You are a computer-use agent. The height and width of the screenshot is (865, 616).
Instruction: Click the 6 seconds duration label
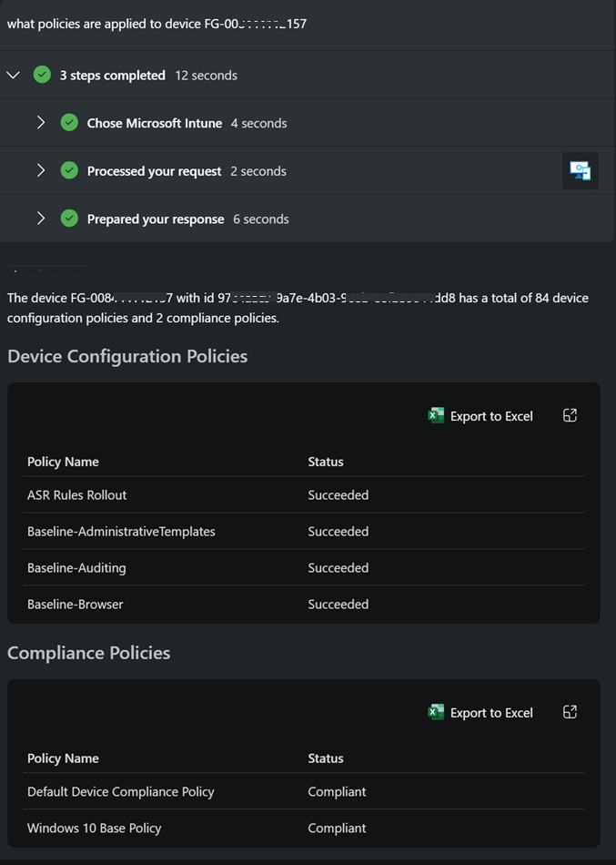261,219
